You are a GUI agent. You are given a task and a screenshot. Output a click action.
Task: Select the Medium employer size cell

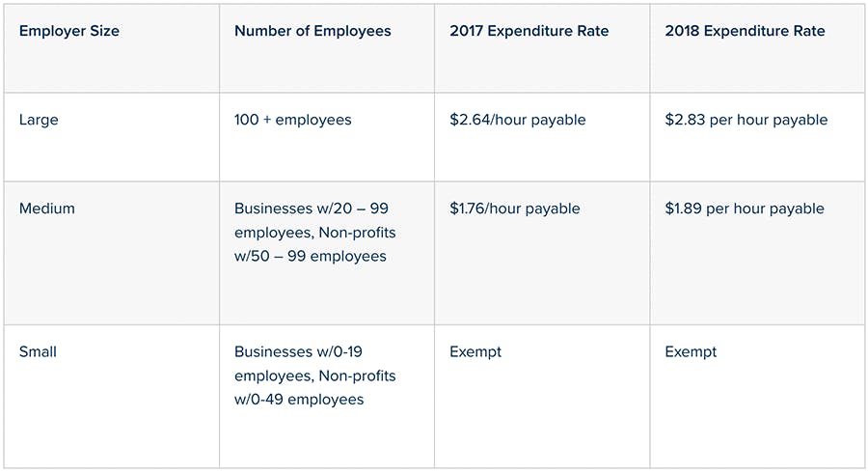click(x=46, y=209)
